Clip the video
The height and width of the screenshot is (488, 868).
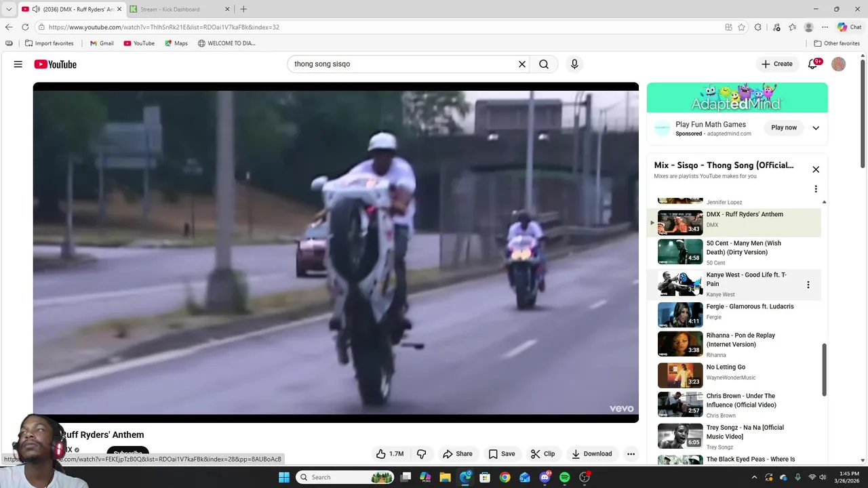(542, 454)
